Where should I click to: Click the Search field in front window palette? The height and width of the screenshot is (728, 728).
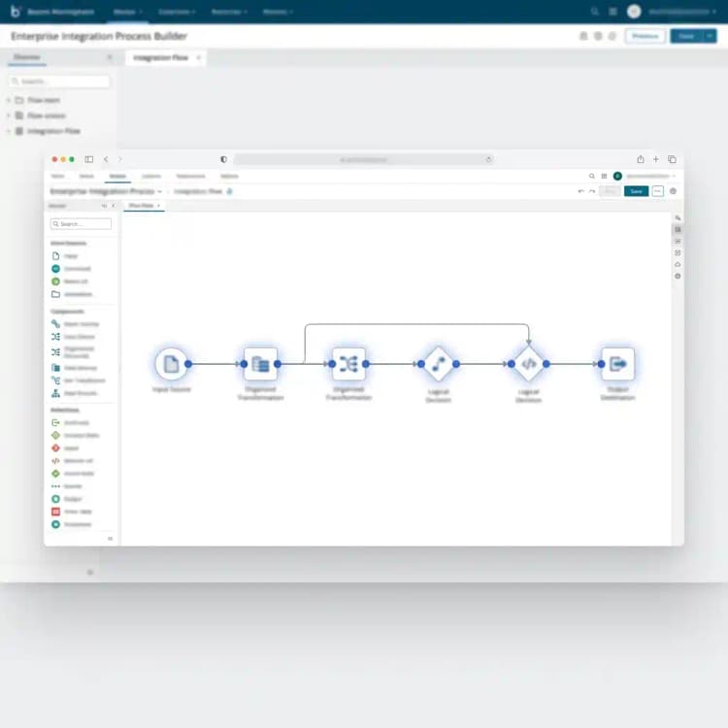[81, 224]
